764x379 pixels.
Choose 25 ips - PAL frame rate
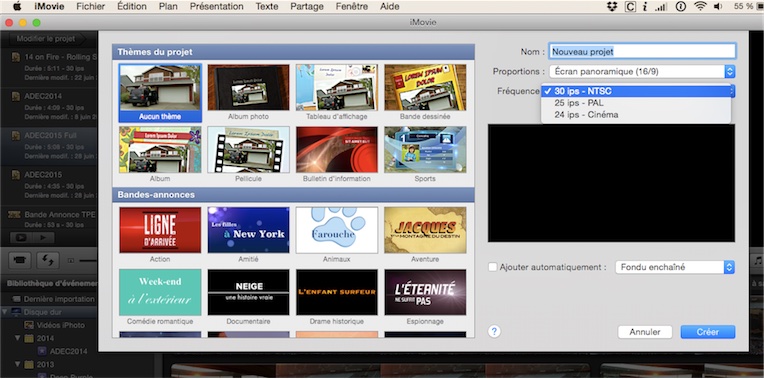click(636, 103)
